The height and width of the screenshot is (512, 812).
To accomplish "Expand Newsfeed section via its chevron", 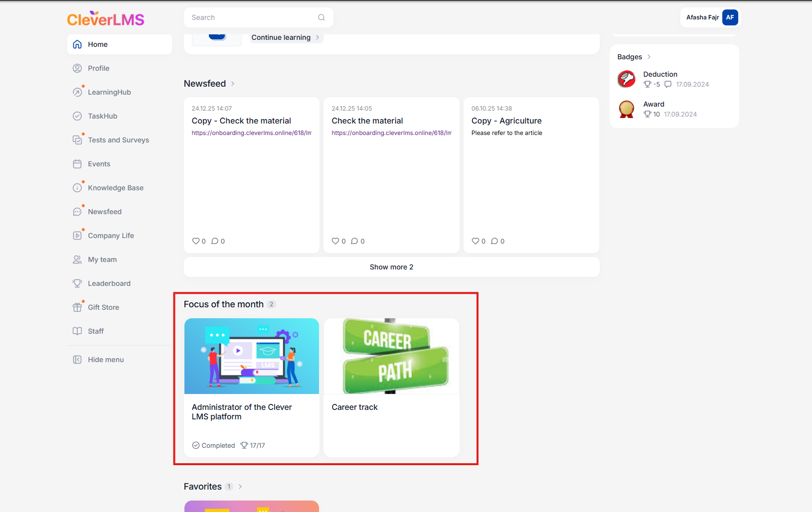I will pos(233,84).
